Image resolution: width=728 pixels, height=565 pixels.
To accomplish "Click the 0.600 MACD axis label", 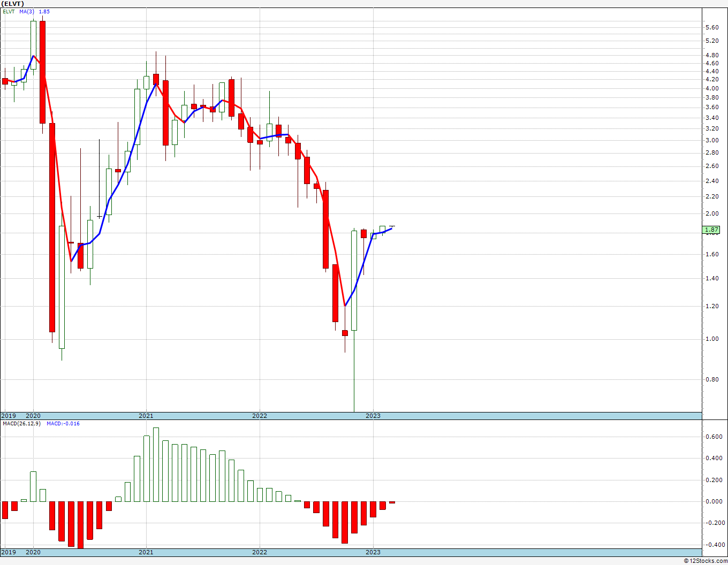I will coord(714,437).
